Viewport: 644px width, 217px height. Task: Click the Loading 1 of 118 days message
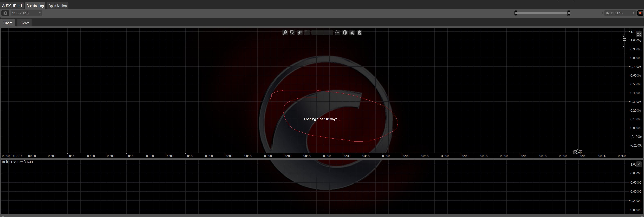(x=322, y=119)
